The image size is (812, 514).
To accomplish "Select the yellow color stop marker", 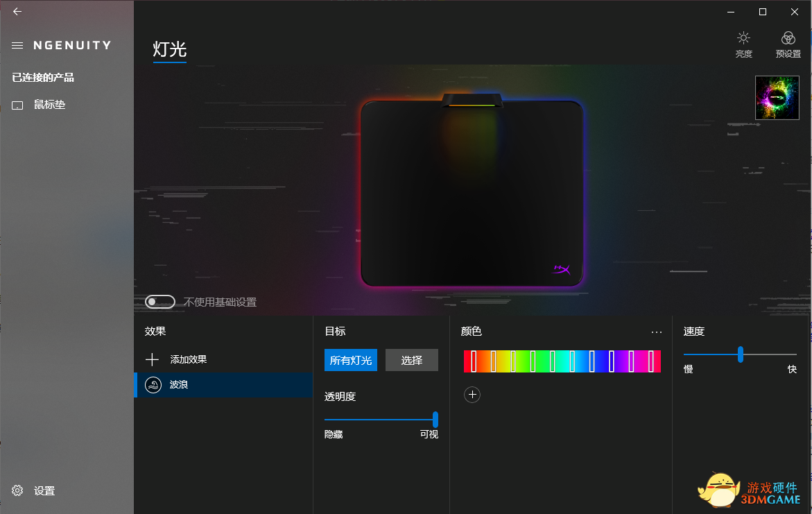I will pyautogui.click(x=512, y=361).
